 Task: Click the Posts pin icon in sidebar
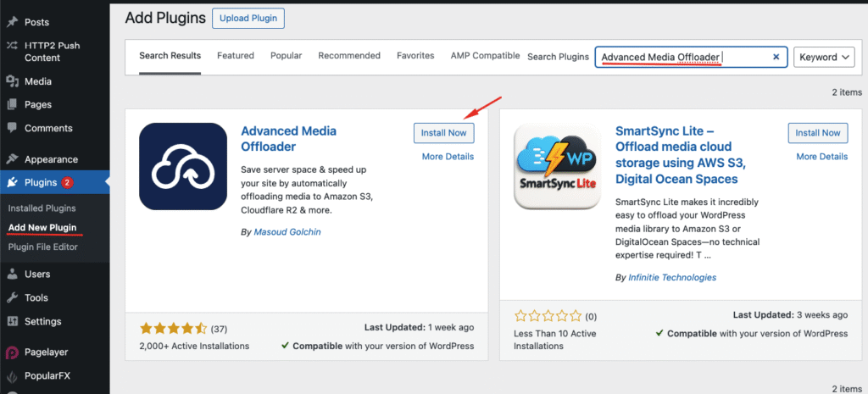[x=12, y=22]
